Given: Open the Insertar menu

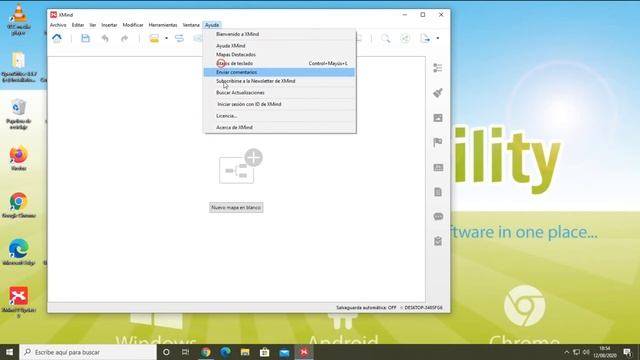Looking at the screenshot, I should point(109,25).
